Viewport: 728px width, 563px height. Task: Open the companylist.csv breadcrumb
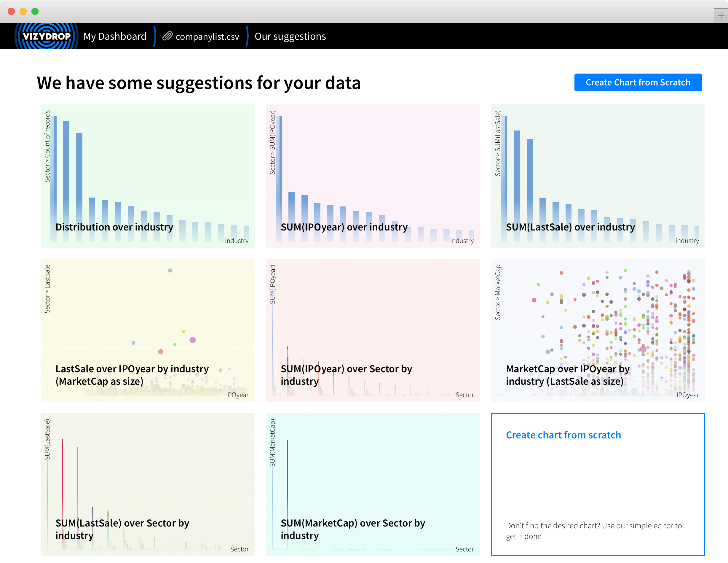pyautogui.click(x=207, y=36)
